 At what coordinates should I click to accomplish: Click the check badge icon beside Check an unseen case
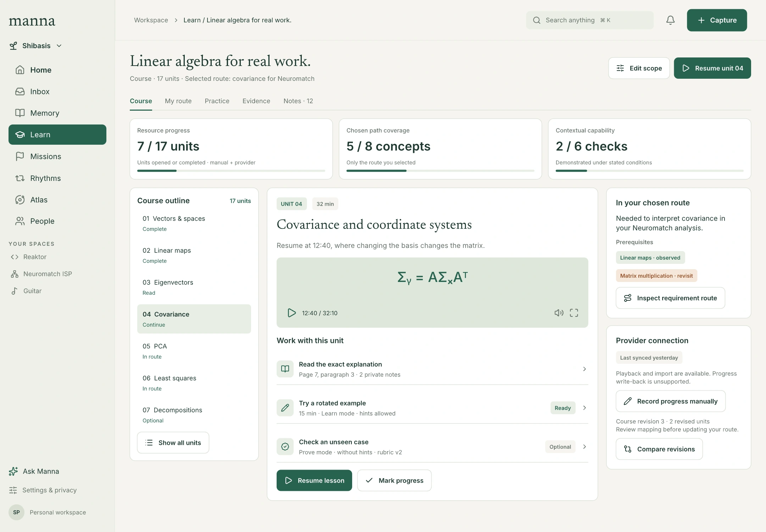pyautogui.click(x=285, y=447)
